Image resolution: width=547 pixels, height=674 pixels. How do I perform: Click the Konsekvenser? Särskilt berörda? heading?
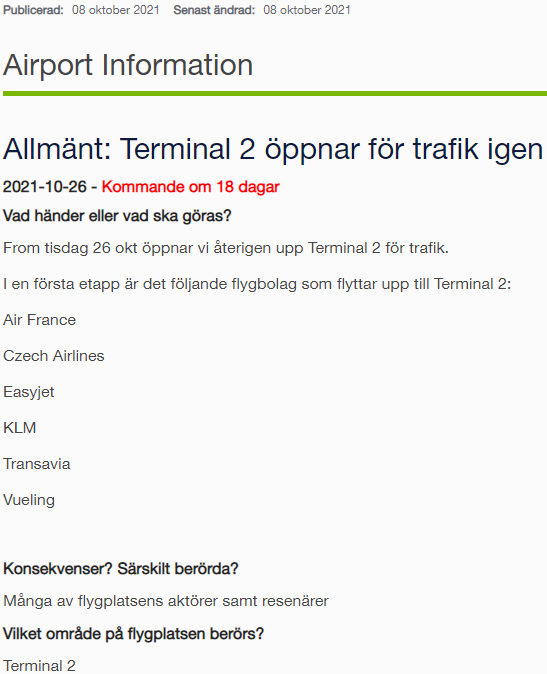(x=121, y=569)
